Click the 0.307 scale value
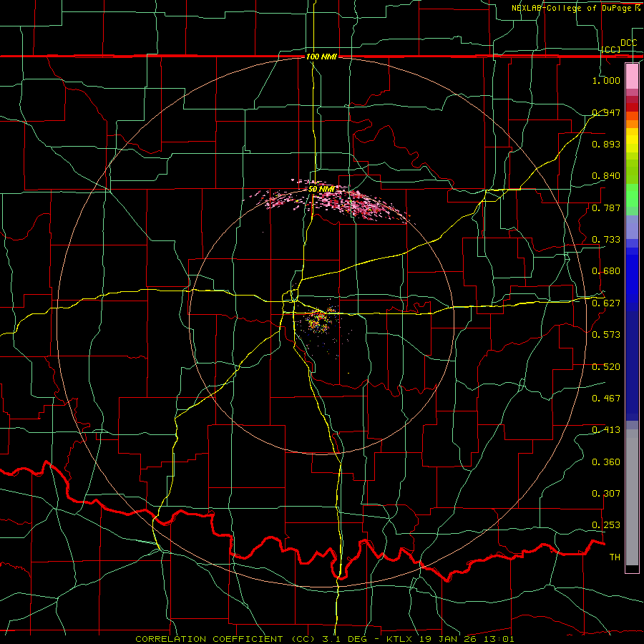644x644 pixels. tap(606, 494)
